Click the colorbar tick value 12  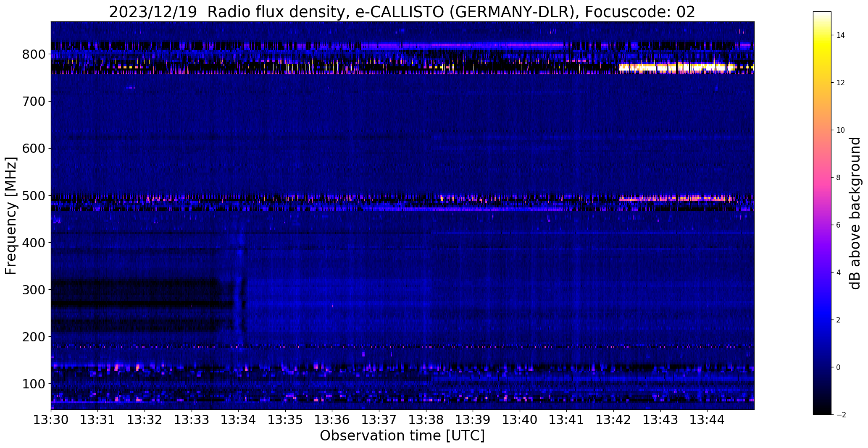pyautogui.click(x=841, y=83)
